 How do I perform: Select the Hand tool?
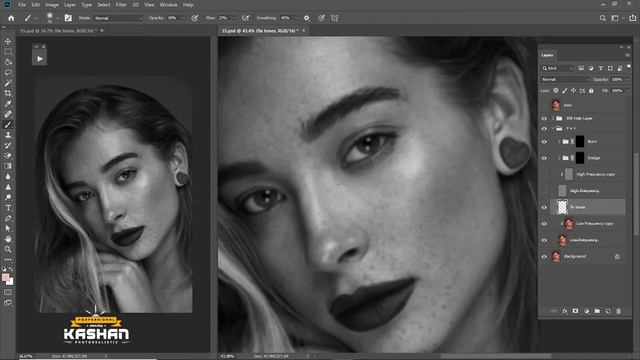[x=8, y=239]
